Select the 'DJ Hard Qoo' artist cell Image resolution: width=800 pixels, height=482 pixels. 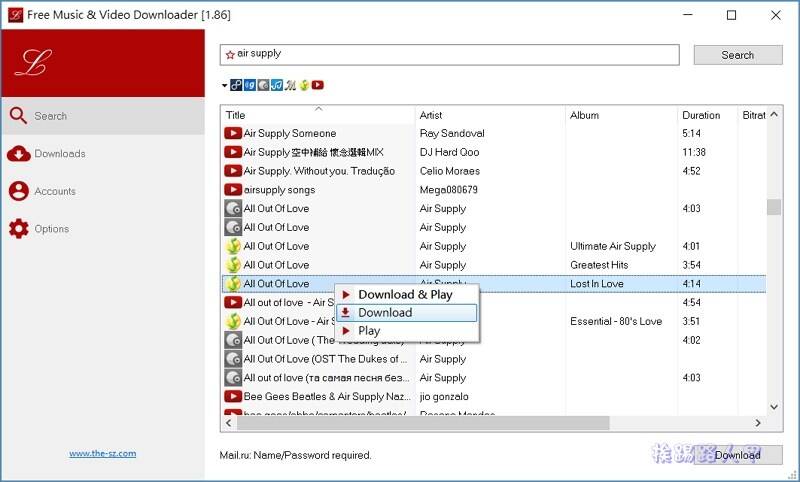449,152
